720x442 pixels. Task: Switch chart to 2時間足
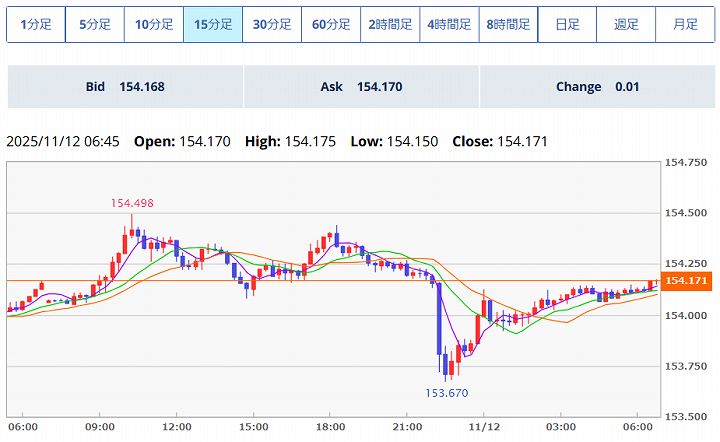pos(389,24)
